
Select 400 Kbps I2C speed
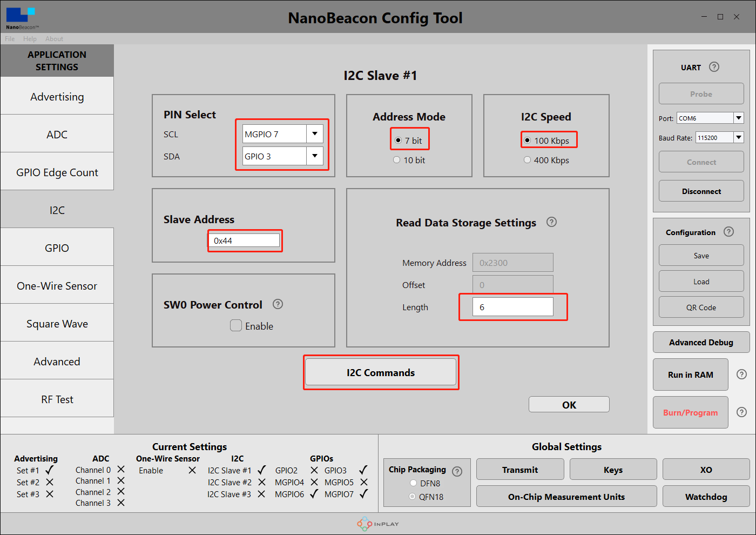coord(527,160)
